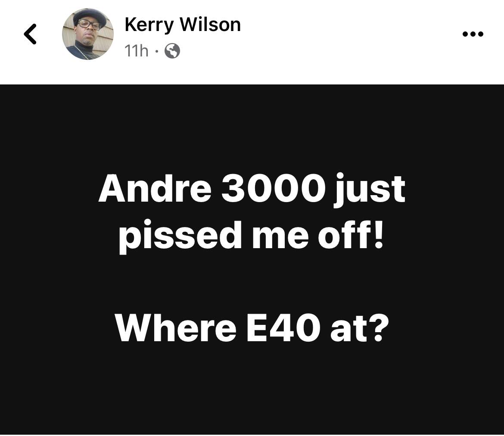Click the word "Where" in the post
Screen dimensions: 504x436
(x=176, y=328)
